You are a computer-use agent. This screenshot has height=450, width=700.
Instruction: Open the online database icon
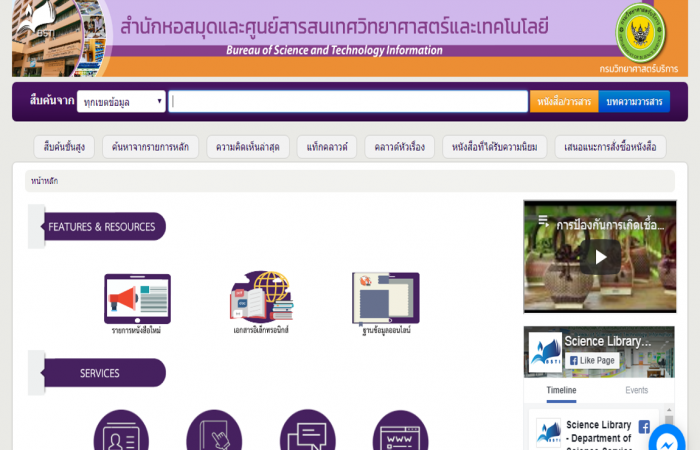[x=386, y=298]
